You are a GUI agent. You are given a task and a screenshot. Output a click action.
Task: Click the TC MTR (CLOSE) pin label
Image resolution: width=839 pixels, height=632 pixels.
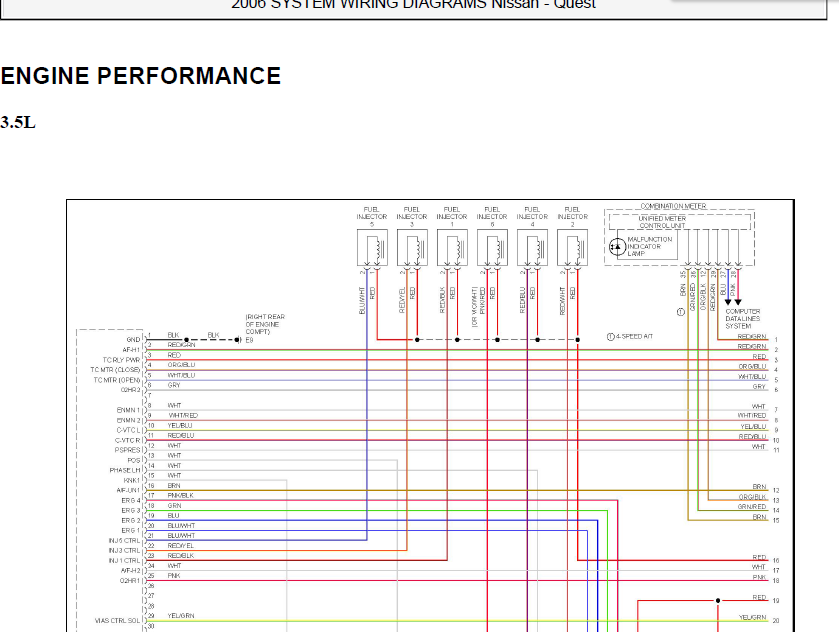tap(115, 370)
